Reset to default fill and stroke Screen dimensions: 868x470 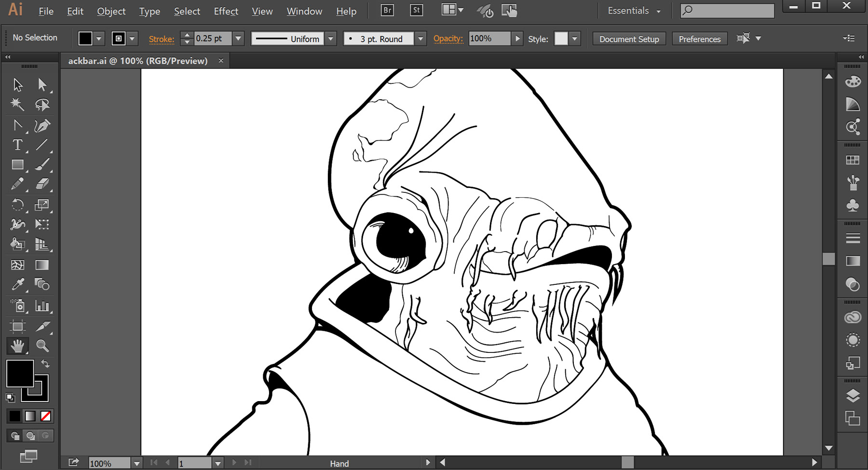(10, 398)
